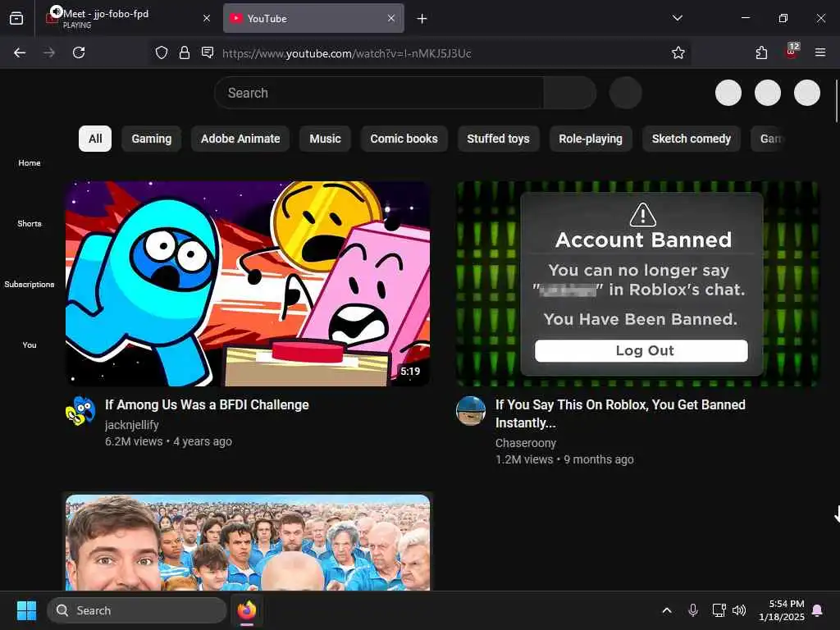
Task: Open Chaseroony channel avatar
Action: tap(471, 411)
